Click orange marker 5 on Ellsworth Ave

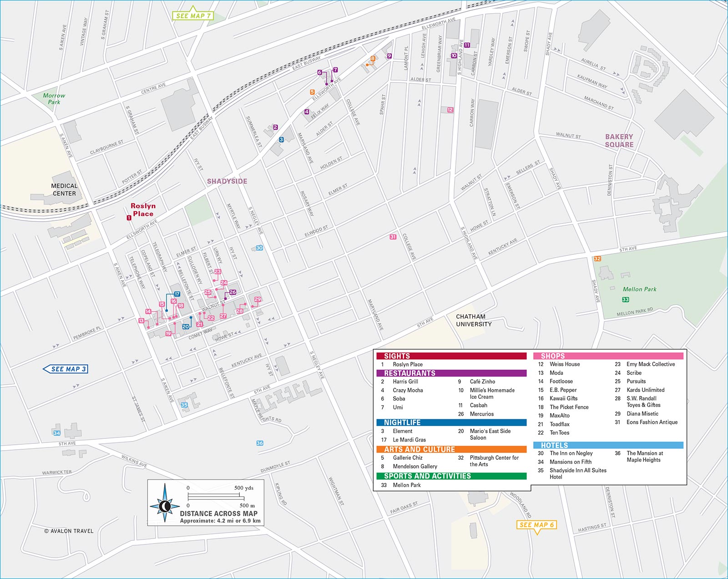[x=312, y=92]
